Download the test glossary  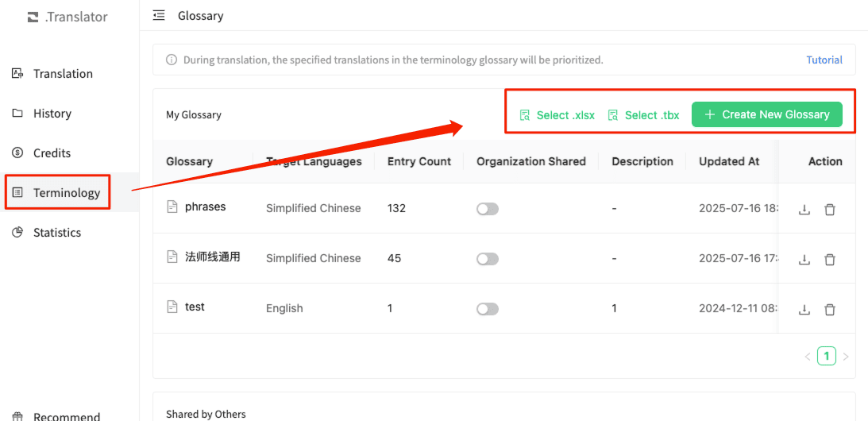coord(804,310)
